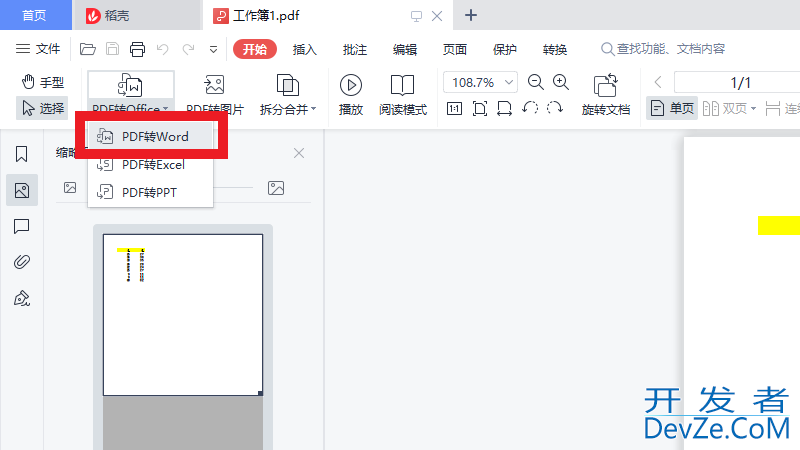Image resolution: width=800 pixels, height=450 pixels.
Task: Open the comments sidebar panel
Action: click(21, 226)
